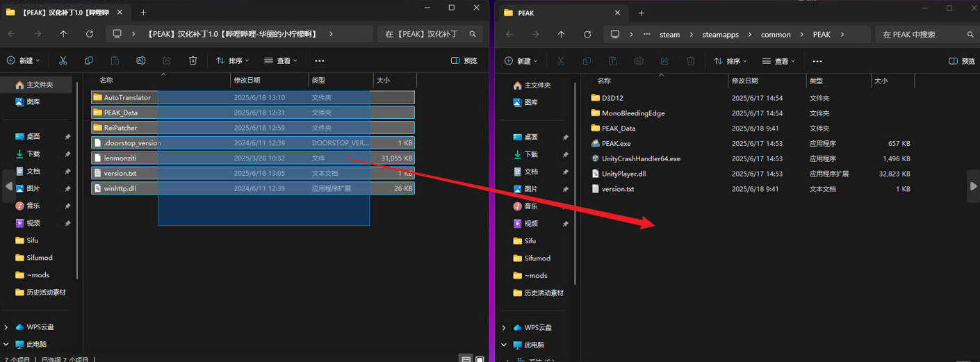Select AutoTranslator folder
Viewport: 980px width, 362px height.
coord(253,97)
